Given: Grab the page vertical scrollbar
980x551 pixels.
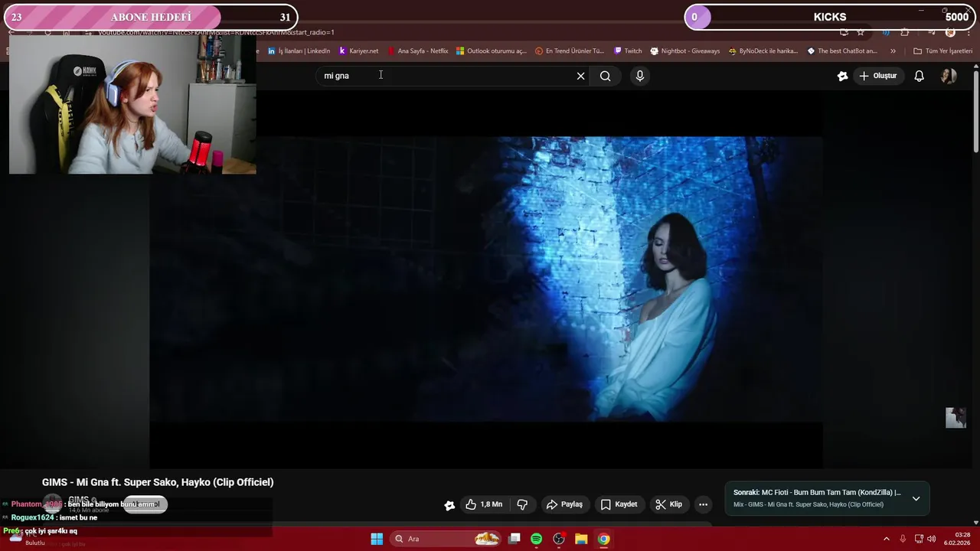Looking at the screenshot, I should click(x=976, y=111).
